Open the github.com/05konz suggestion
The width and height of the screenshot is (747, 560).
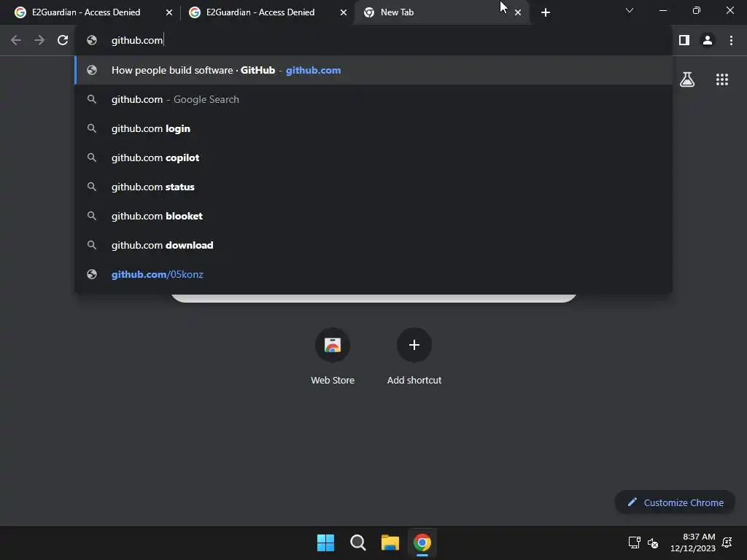(x=374, y=274)
